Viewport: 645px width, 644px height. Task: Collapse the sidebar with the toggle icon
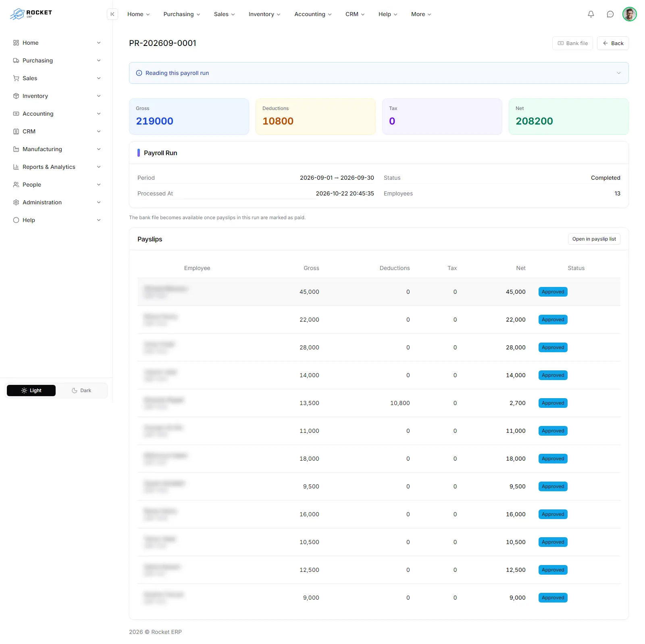[x=112, y=14]
